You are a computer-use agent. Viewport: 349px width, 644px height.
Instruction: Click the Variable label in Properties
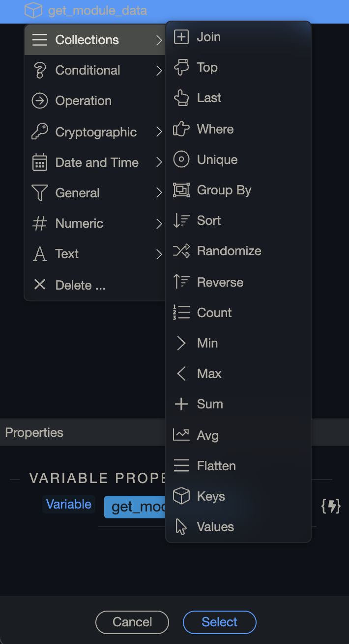pyautogui.click(x=68, y=504)
